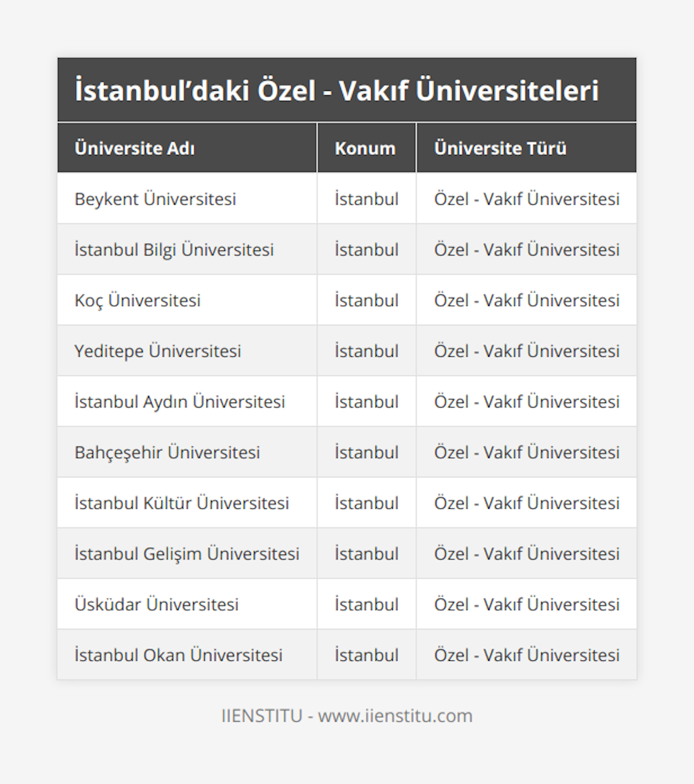Click on Üsküdar Üniversitesi name
The width and height of the screenshot is (694, 784).
pyautogui.click(x=157, y=604)
